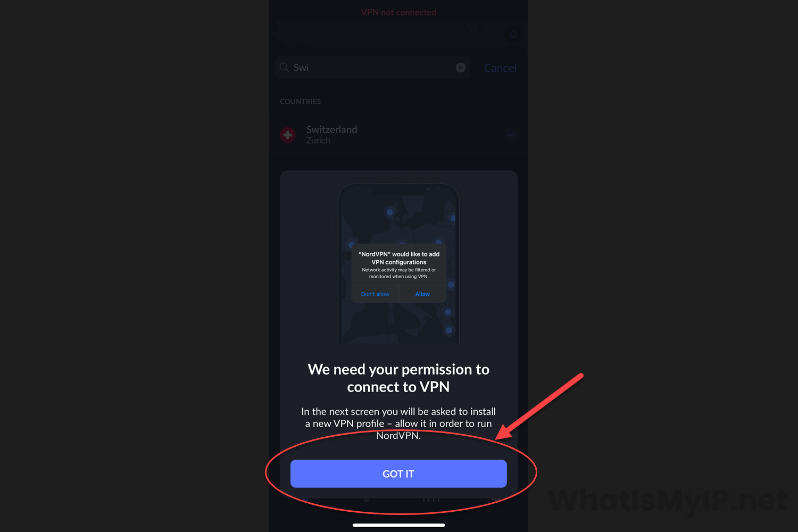The height and width of the screenshot is (532, 798).
Task: Clear the search text with X icon
Action: 461,68
